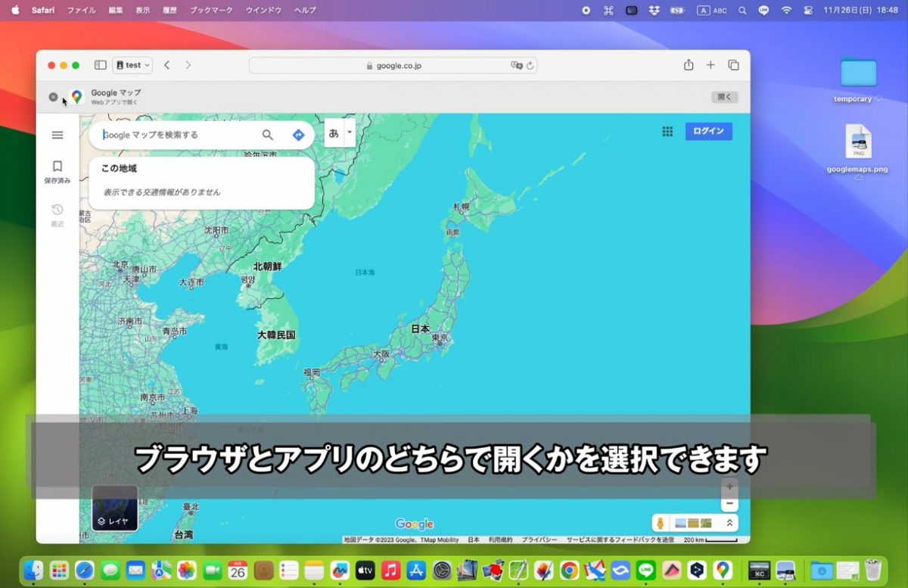Switch the ABC input source menu

(711, 11)
